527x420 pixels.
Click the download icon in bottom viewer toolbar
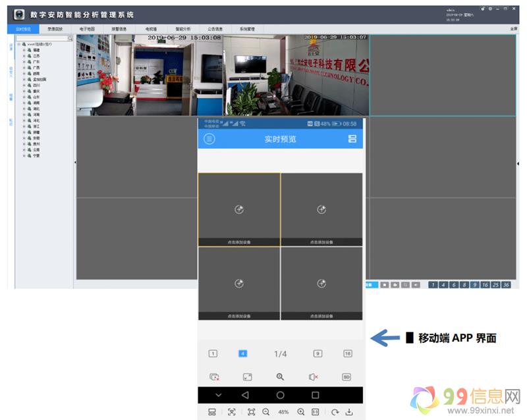click(x=349, y=412)
